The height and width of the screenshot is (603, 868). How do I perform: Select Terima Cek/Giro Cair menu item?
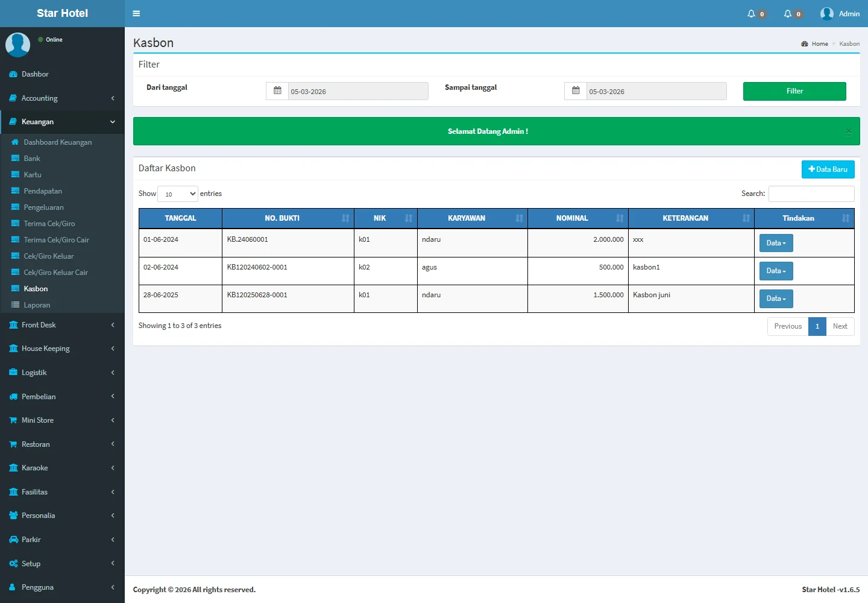[56, 240]
